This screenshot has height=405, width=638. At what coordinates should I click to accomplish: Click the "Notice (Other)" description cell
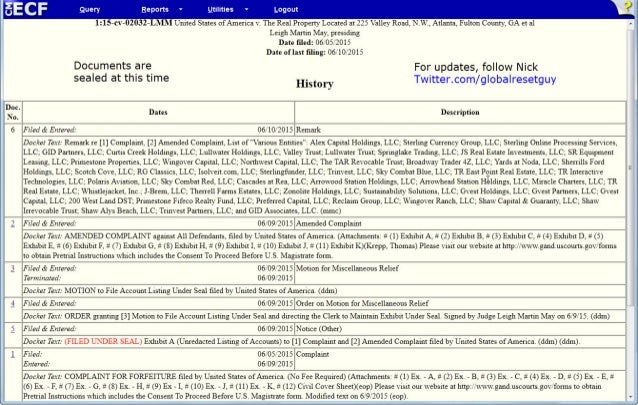[460, 328]
